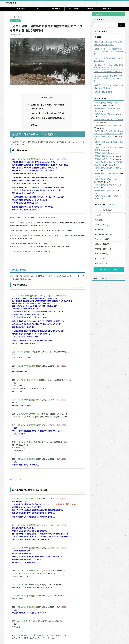
Task: Click the >>220 reply anchor in post 227
Action: [x=15, y=369]
